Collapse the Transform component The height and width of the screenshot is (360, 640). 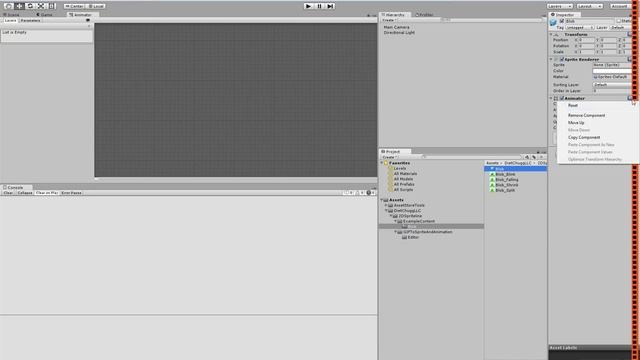coord(551,35)
